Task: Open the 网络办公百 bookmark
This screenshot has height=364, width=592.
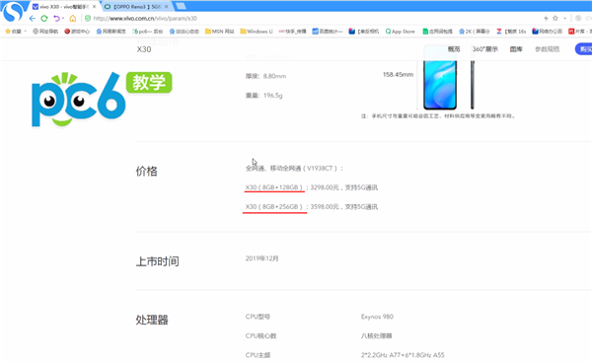Action: click(x=547, y=32)
